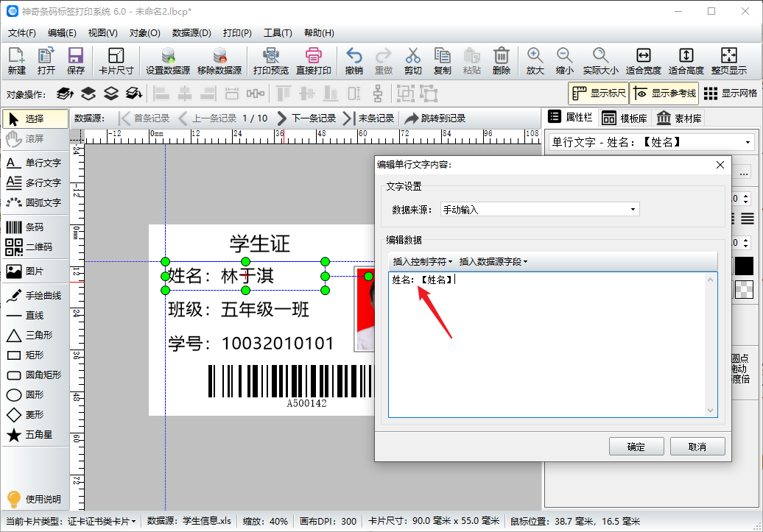Select the 条码 barcode tool

pyautogui.click(x=33, y=227)
